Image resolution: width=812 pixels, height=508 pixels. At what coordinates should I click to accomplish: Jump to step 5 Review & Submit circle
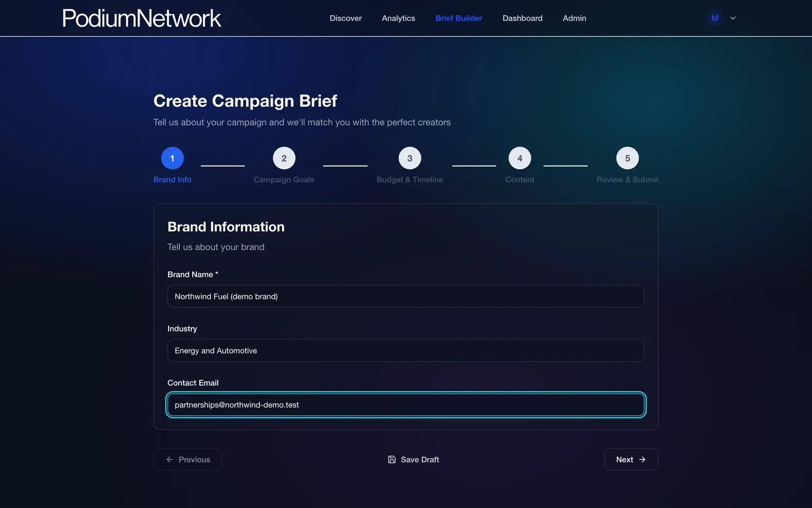tap(627, 158)
